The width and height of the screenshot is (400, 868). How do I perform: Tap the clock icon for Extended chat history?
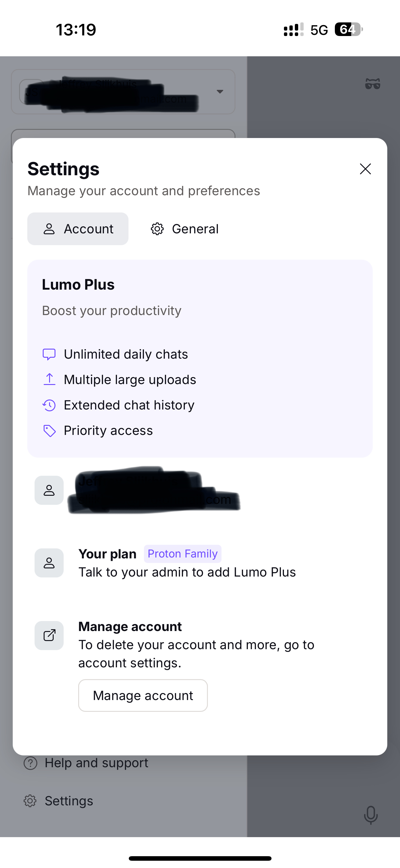click(49, 405)
